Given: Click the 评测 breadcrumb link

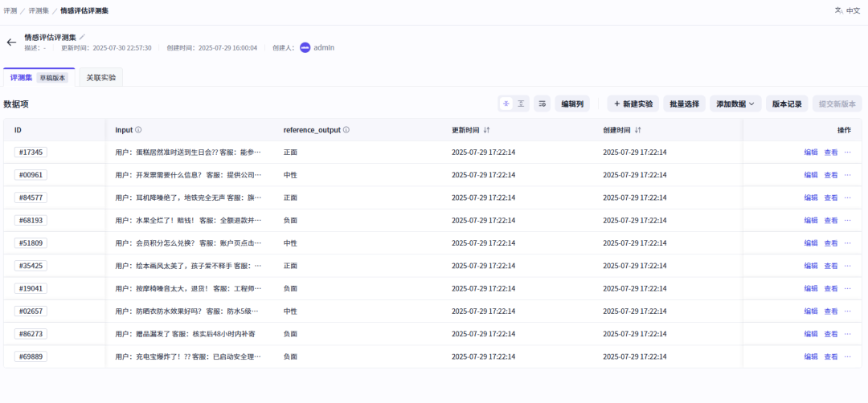Looking at the screenshot, I should tap(10, 10).
